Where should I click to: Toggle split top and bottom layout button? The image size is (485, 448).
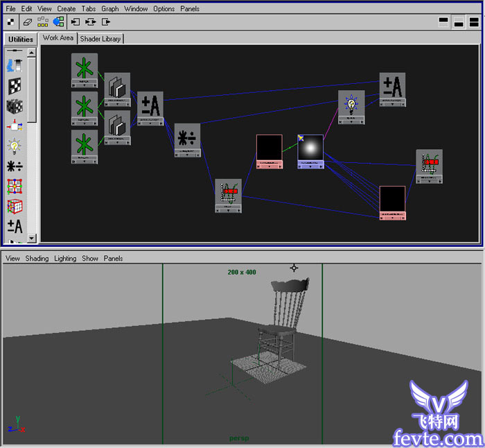point(474,23)
